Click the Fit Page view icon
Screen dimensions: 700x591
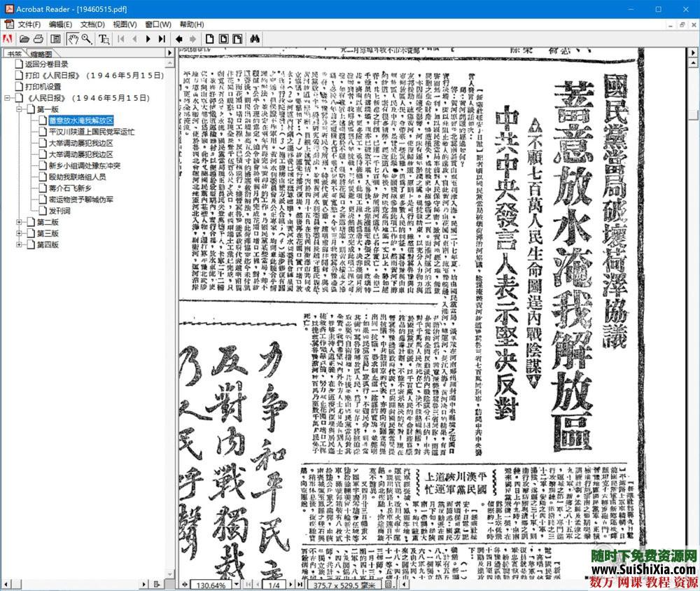coord(223,40)
